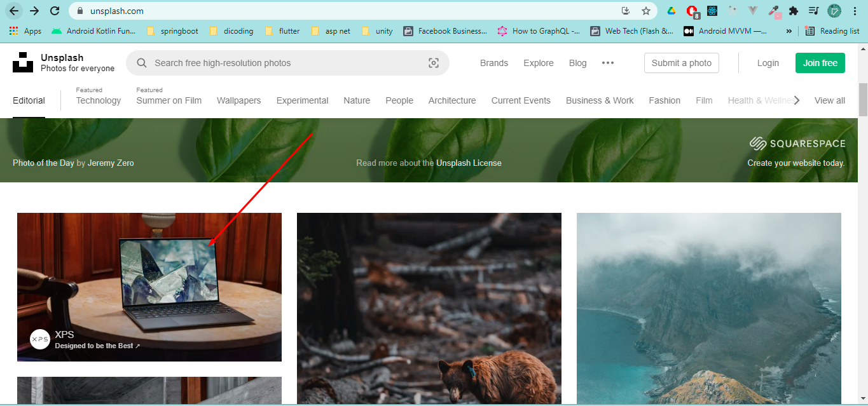
Task: Open the Apps shortcut in bookmarks bar
Action: click(x=25, y=31)
